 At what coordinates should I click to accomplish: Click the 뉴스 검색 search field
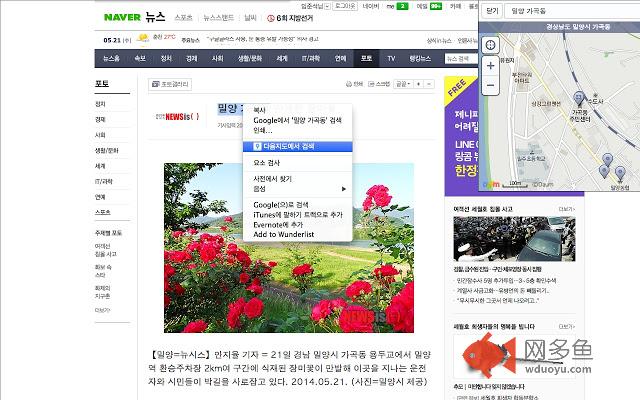461,59
